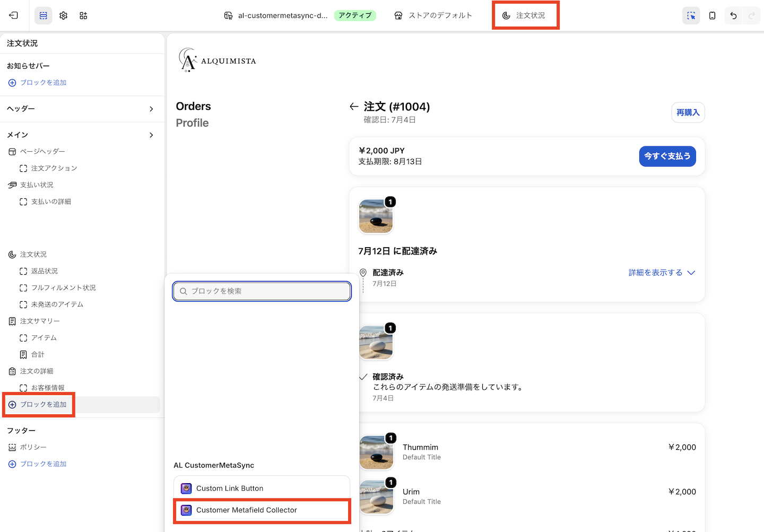
Task: Select 未発送のアイテム block
Action: pyautogui.click(x=57, y=304)
